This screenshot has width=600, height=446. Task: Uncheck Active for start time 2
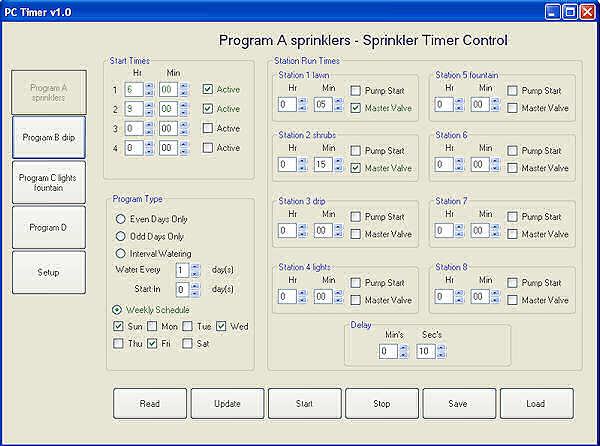pyautogui.click(x=208, y=109)
